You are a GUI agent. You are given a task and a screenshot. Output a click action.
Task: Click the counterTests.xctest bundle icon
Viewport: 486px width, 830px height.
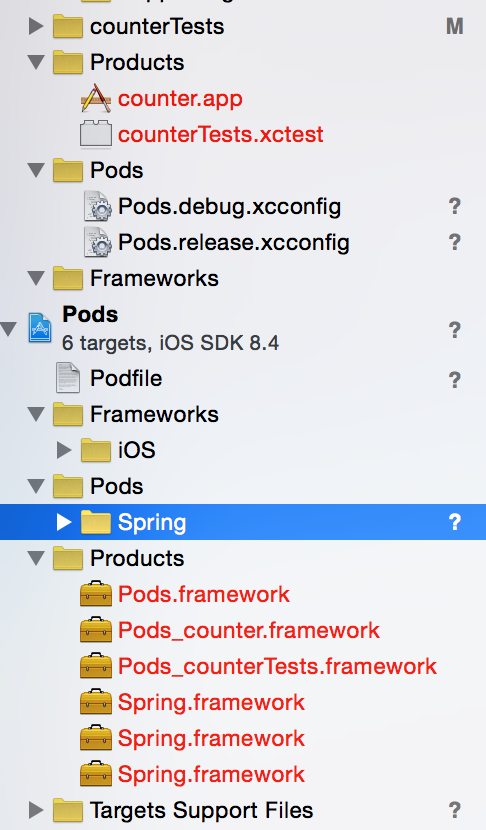96,134
